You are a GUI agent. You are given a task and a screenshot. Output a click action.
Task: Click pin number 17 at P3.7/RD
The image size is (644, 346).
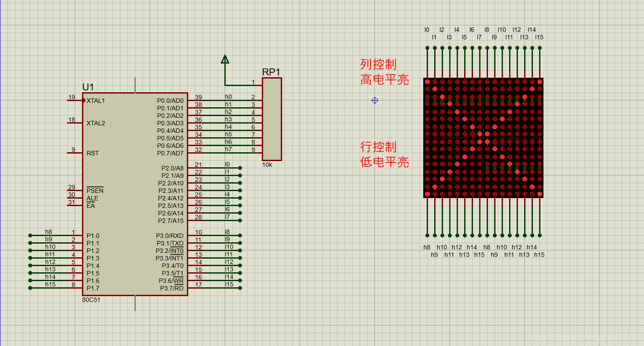[198, 285]
